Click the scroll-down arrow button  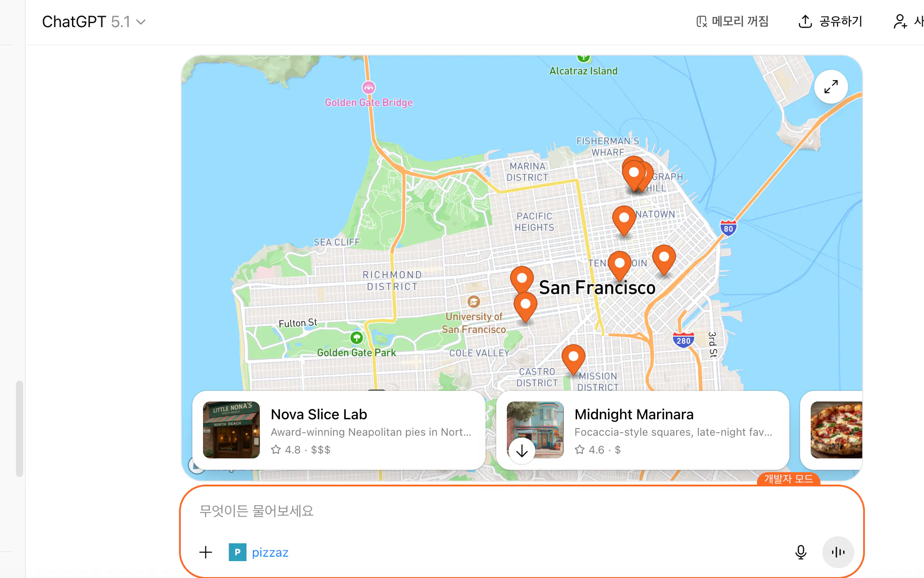point(522,451)
